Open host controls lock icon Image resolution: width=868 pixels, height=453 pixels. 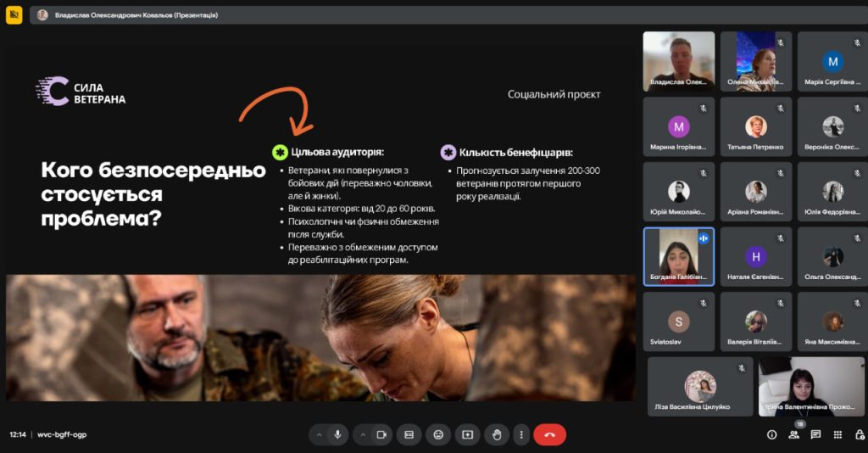(859, 434)
